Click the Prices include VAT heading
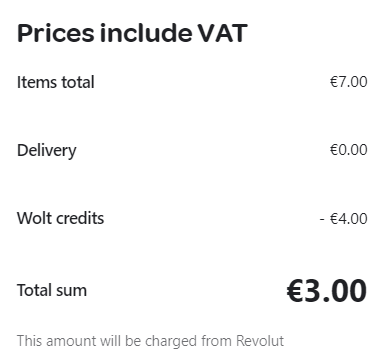Image resolution: width=388 pixels, height=363 pixels. (x=132, y=33)
